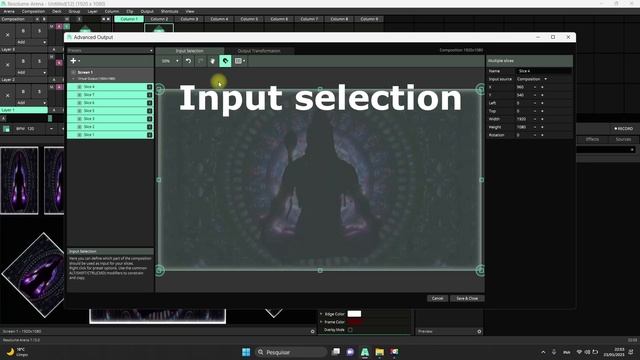Toggle the input marker right of Slice 5
This screenshot has height=360, width=640.
point(149,111)
